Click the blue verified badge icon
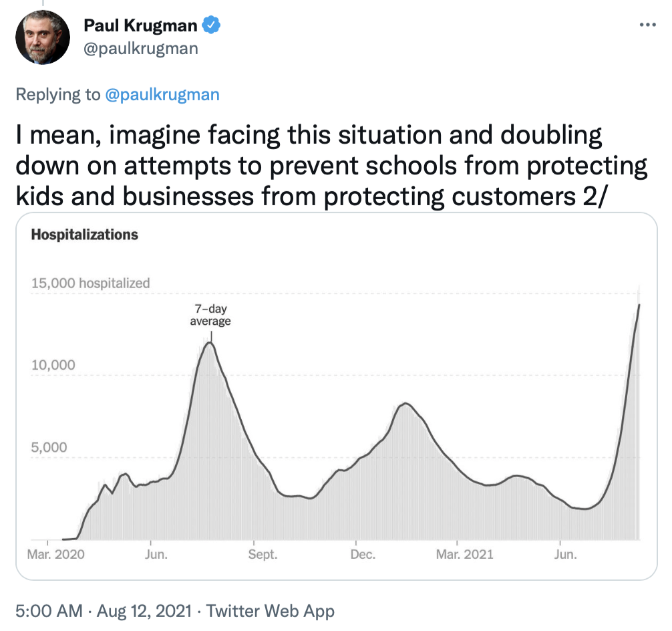This screenshot has width=672, height=631. 212,26
